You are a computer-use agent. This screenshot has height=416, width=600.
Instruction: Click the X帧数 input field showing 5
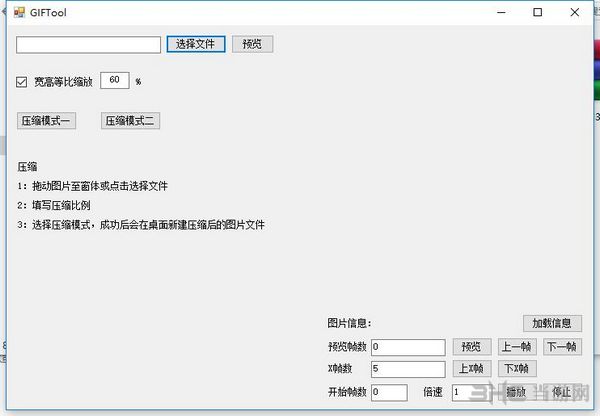(x=408, y=369)
